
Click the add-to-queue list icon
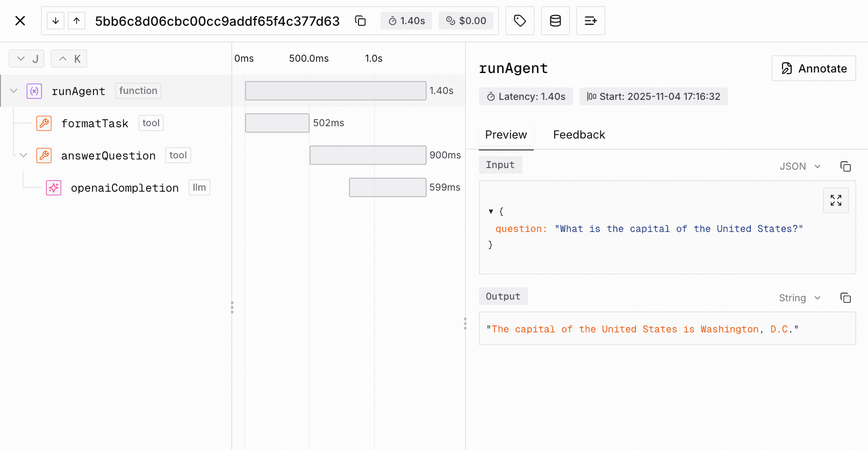591,21
